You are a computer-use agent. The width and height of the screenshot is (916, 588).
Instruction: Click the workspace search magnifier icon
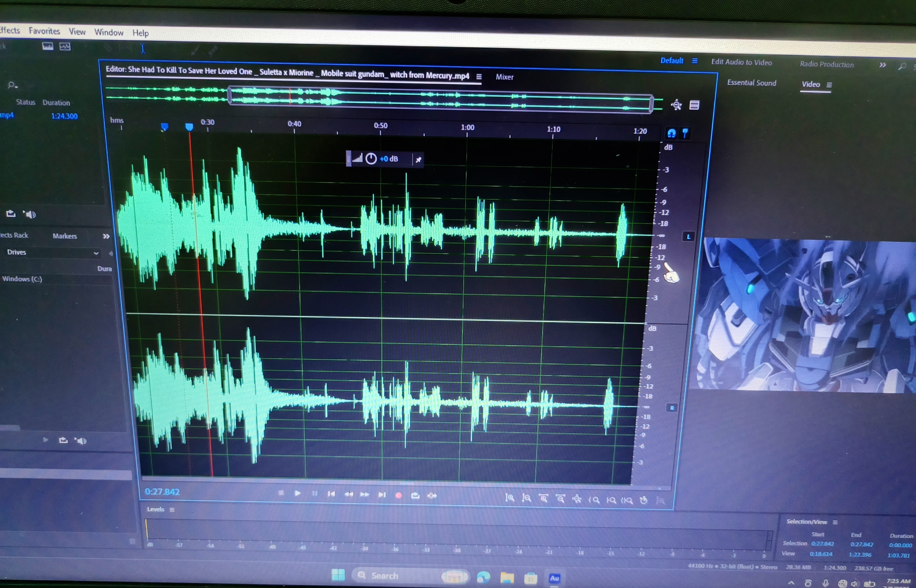(x=902, y=66)
